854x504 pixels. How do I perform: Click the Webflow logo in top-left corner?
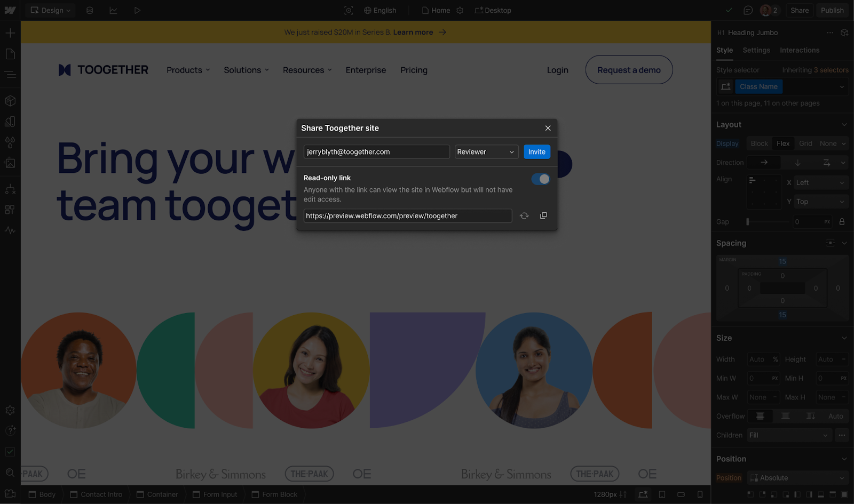pos(10,10)
